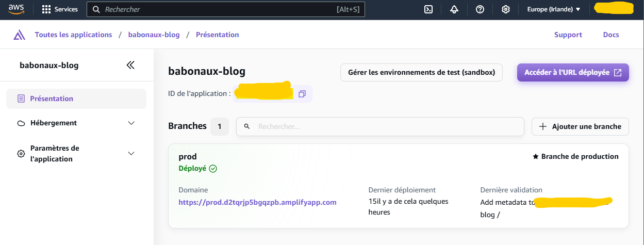Image resolution: width=644 pixels, height=245 pixels.
Task: Copy the application ID
Action: pyautogui.click(x=302, y=94)
